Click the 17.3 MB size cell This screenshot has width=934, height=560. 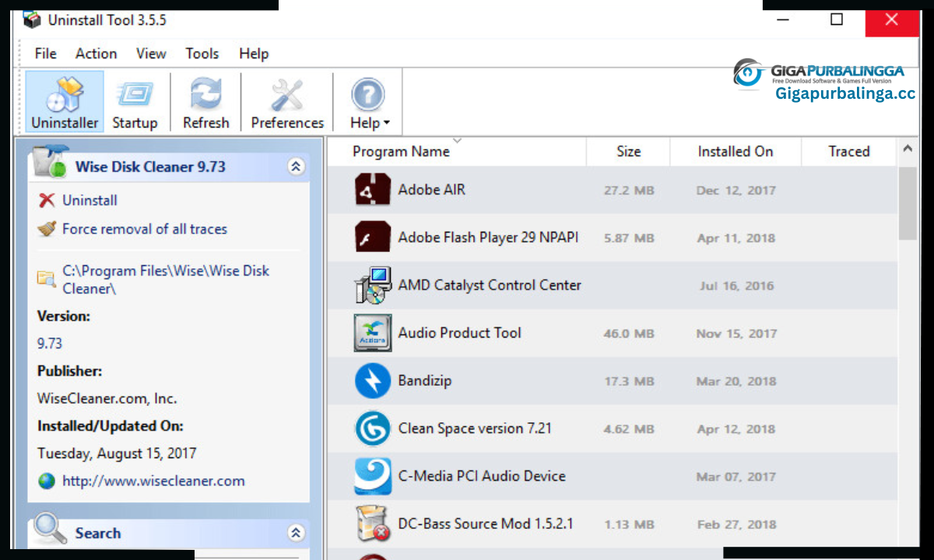click(629, 381)
